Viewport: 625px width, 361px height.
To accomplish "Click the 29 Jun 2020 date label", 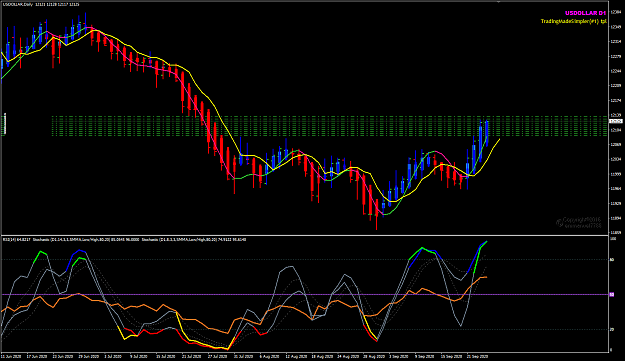I will click(x=88, y=356).
